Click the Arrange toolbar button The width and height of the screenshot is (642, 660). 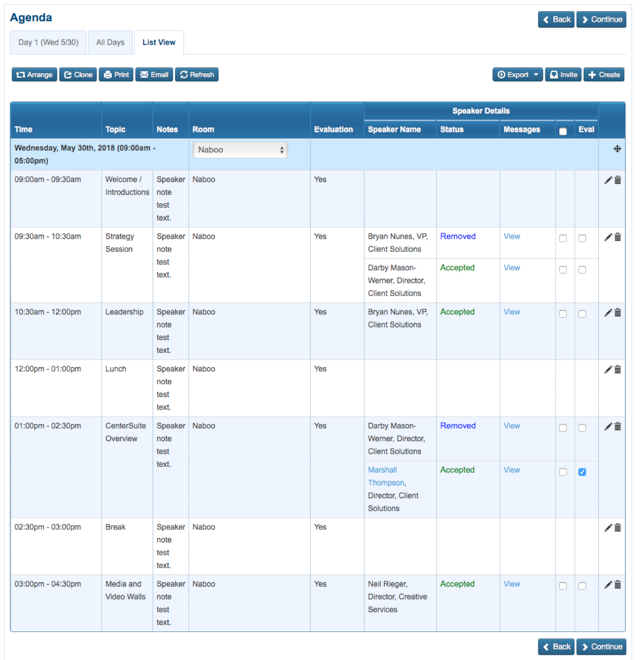[34, 75]
